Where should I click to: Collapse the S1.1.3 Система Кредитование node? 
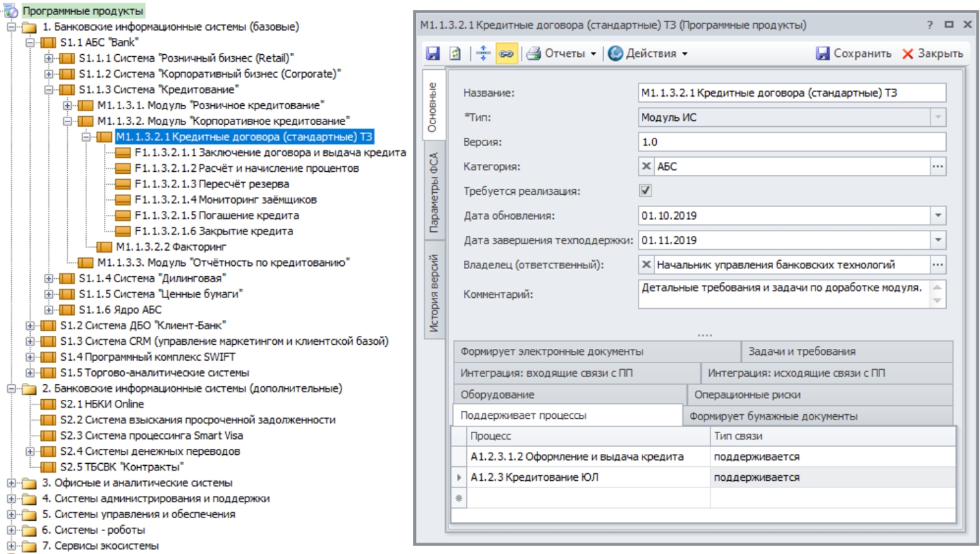[49, 90]
